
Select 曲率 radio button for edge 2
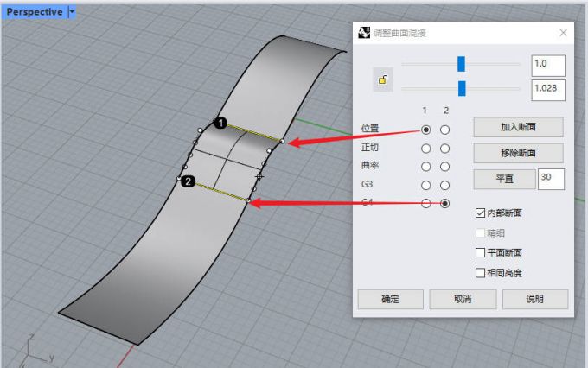pyautogui.click(x=444, y=167)
